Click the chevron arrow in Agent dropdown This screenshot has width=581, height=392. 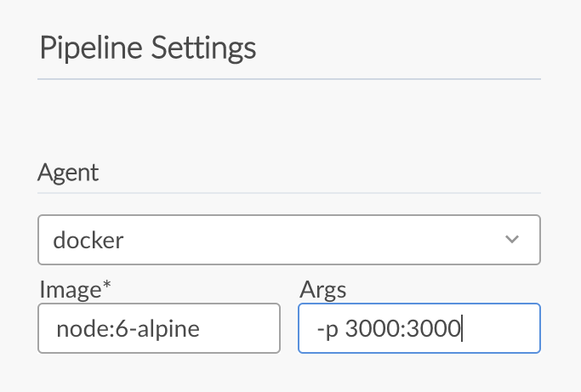point(512,240)
